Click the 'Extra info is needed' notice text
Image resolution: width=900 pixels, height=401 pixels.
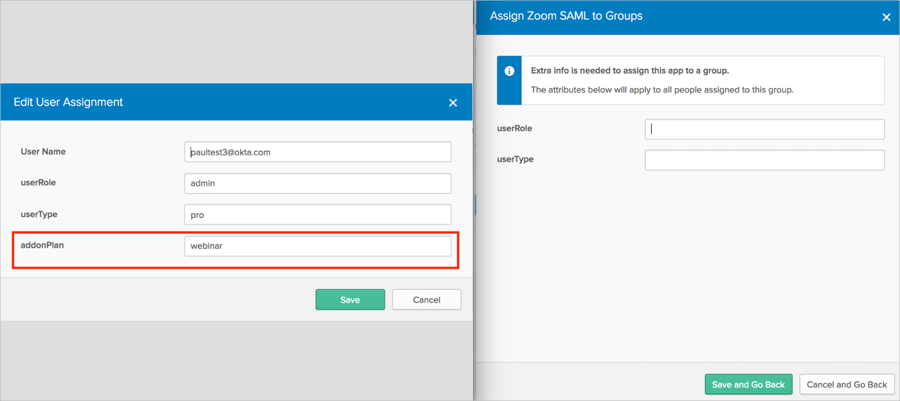630,71
